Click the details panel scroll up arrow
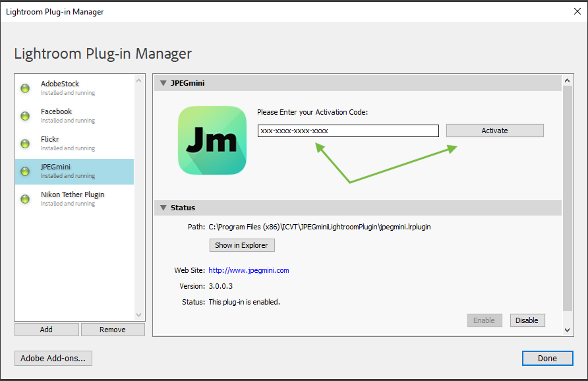Image resolution: width=588 pixels, height=381 pixels. 567,80
